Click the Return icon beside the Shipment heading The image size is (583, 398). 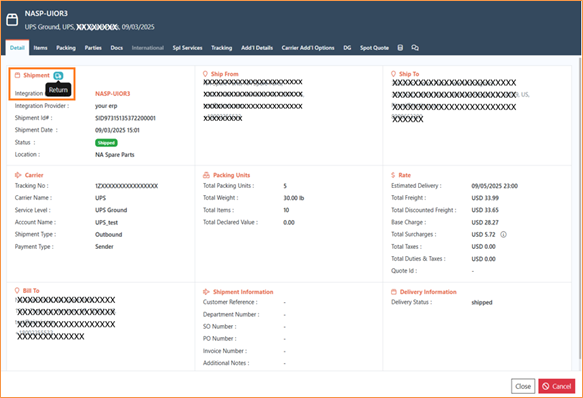pyautogui.click(x=58, y=76)
